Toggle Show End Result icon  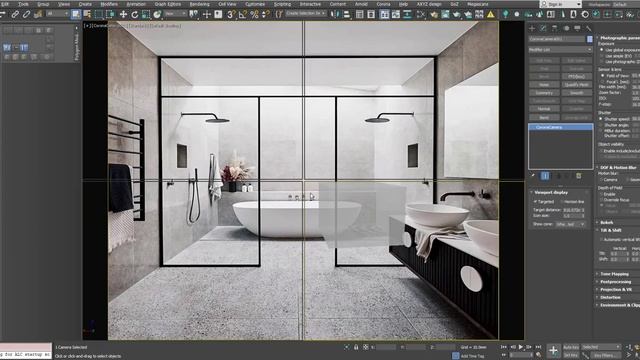coord(545,176)
